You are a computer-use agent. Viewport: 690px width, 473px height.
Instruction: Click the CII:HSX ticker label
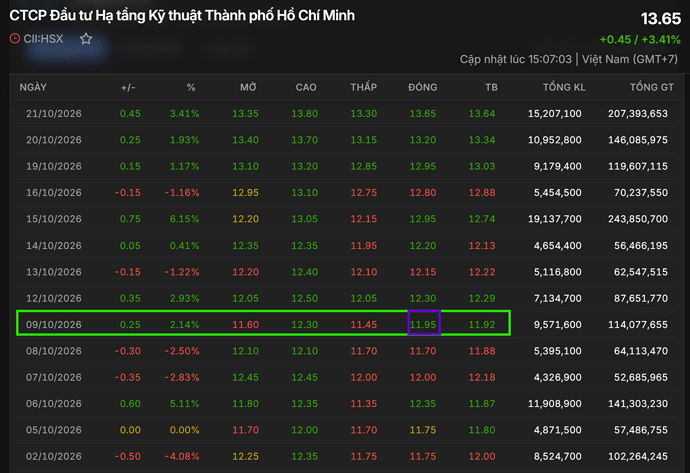[43, 39]
